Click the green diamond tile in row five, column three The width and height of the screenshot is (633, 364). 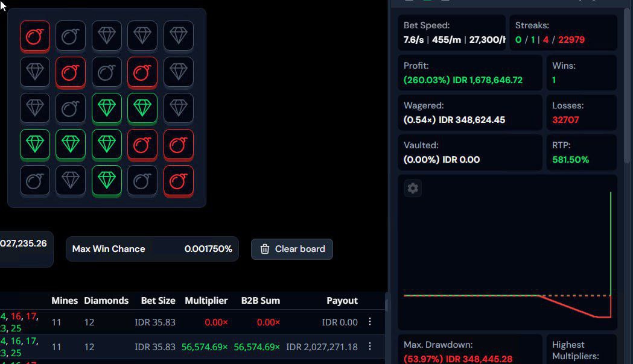(107, 181)
